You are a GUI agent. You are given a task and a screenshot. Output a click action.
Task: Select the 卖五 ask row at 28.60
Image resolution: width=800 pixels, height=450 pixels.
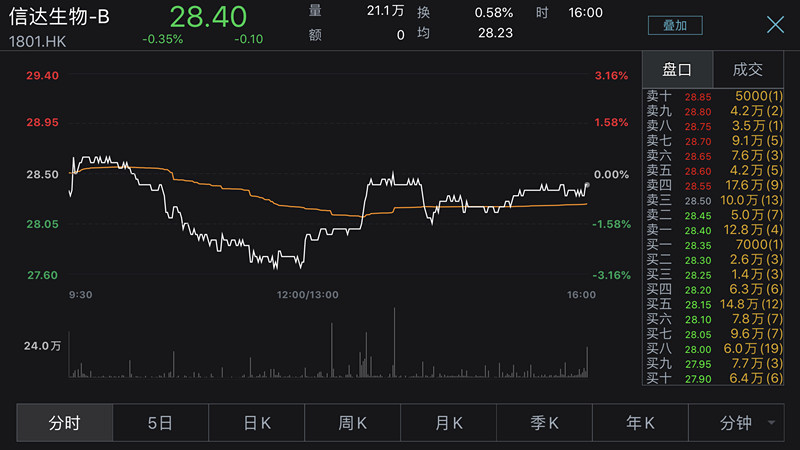[x=714, y=170]
